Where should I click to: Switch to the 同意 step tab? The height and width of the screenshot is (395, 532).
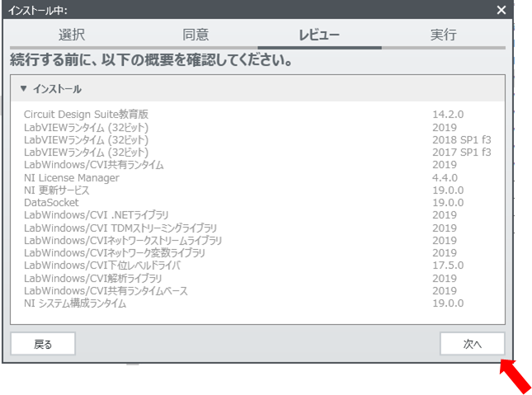tap(195, 35)
